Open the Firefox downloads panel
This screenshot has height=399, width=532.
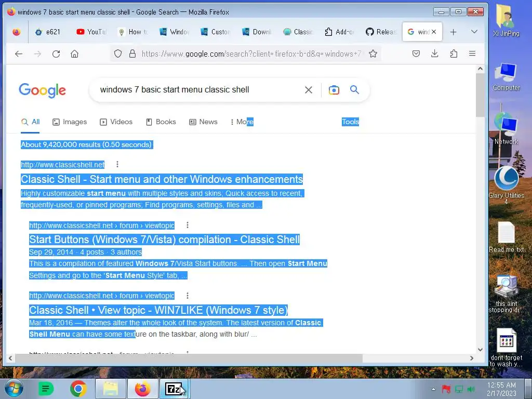435,54
